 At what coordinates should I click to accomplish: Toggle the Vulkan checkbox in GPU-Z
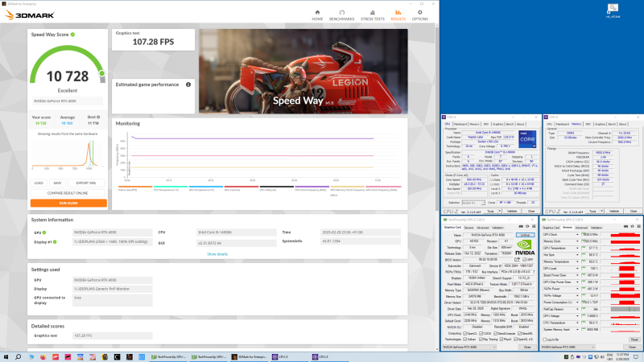[465, 339]
